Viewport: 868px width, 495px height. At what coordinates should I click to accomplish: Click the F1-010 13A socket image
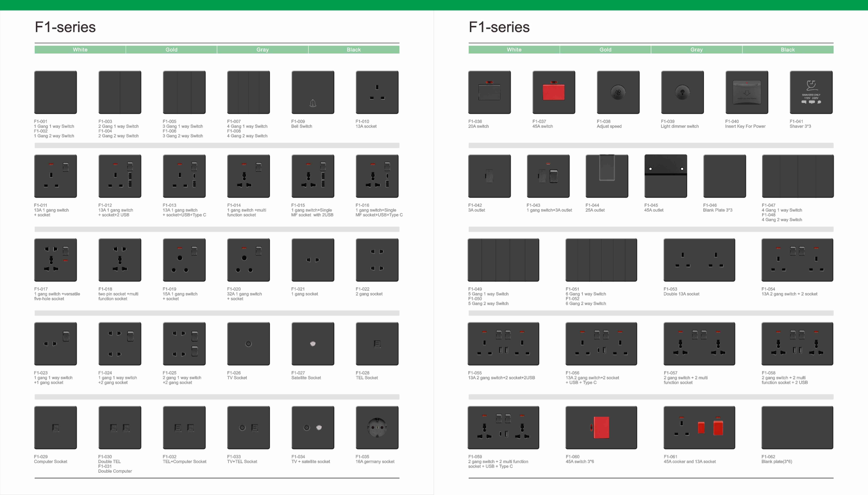tap(377, 92)
